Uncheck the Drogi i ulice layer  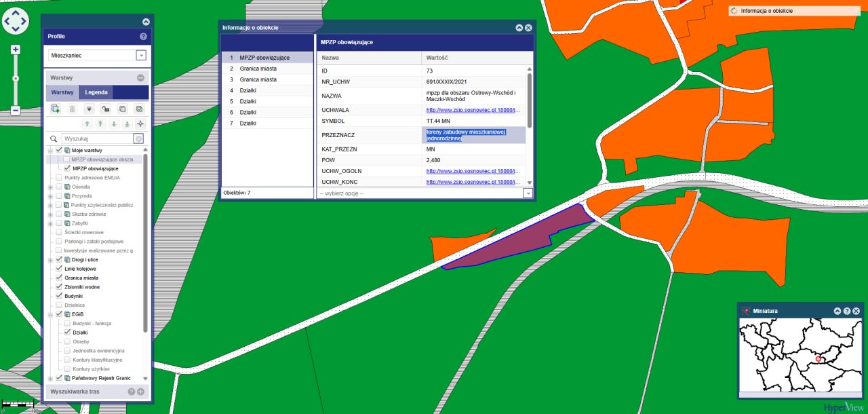click(59, 260)
